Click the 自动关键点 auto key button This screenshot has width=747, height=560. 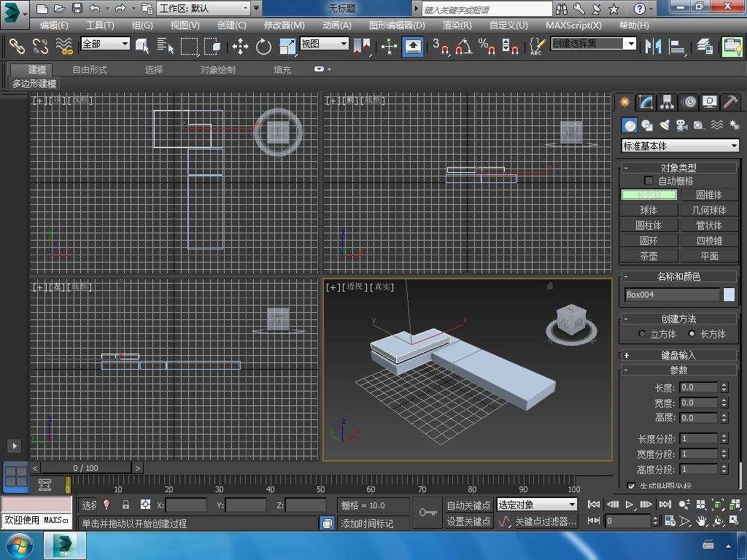469,505
